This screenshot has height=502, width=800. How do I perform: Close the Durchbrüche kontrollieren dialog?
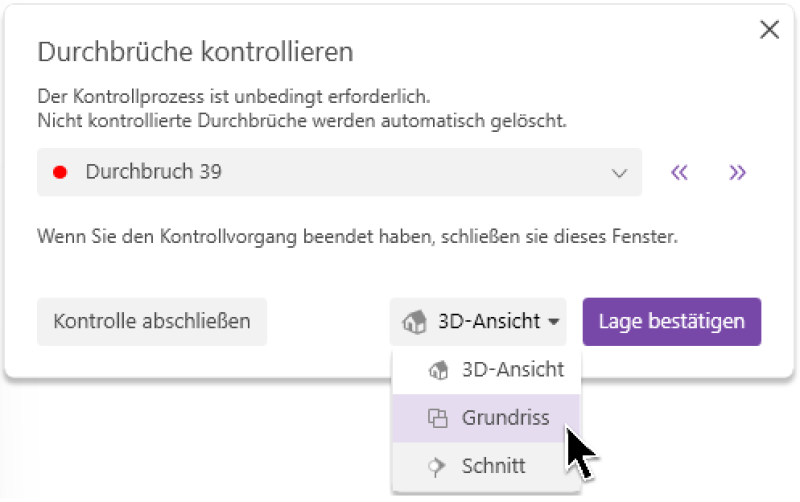pos(769,30)
